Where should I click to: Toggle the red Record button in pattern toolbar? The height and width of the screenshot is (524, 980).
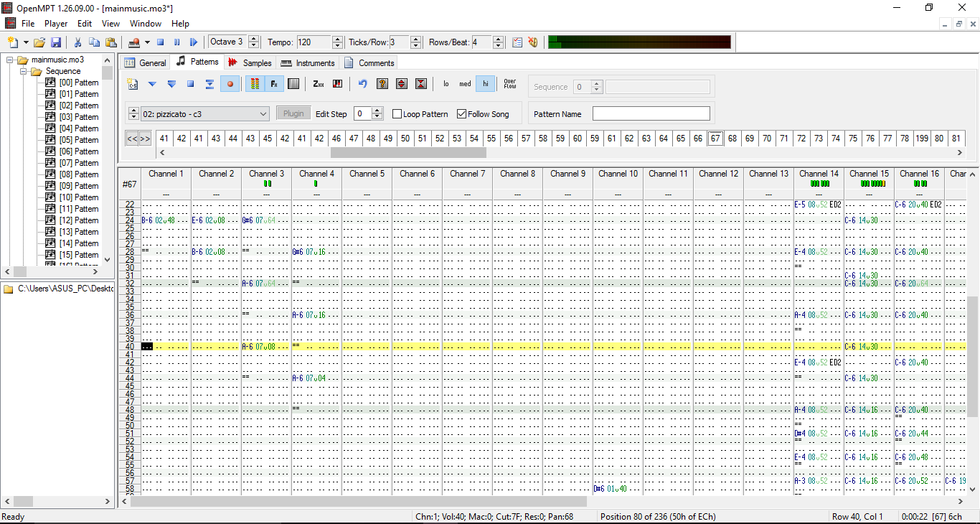coord(230,84)
